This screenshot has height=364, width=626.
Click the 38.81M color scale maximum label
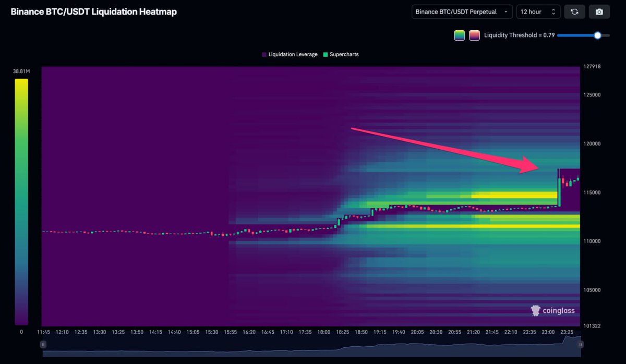(21, 71)
